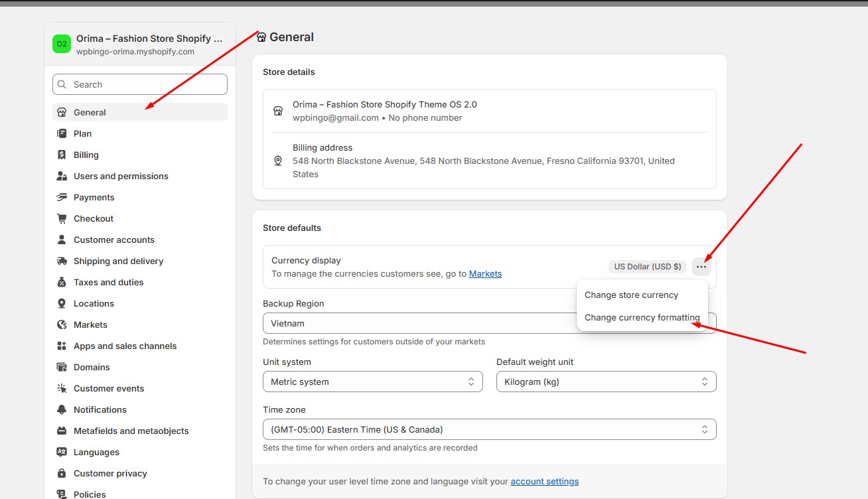Click the Billing dollar icon in sidebar
Image resolution: width=868 pixels, height=499 pixels.
[62, 155]
